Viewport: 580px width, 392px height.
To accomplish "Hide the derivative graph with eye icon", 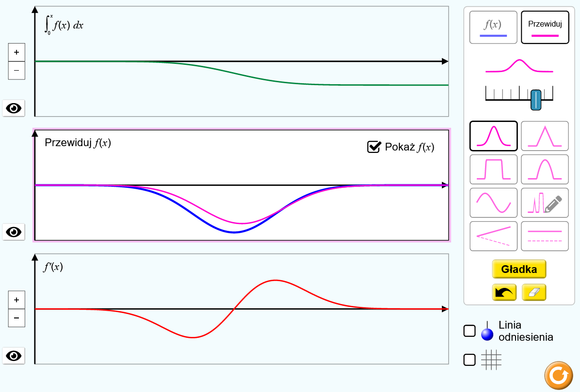I will (x=13, y=356).
